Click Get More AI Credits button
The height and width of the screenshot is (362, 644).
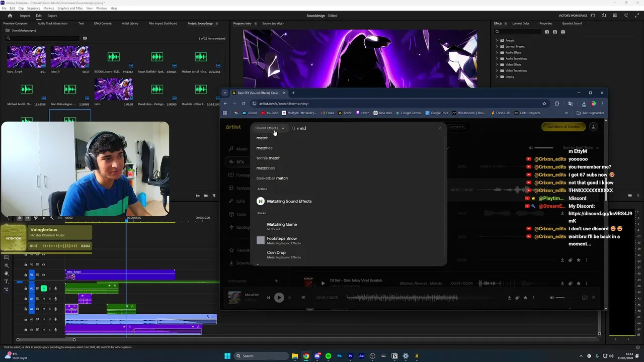(563, 127)
